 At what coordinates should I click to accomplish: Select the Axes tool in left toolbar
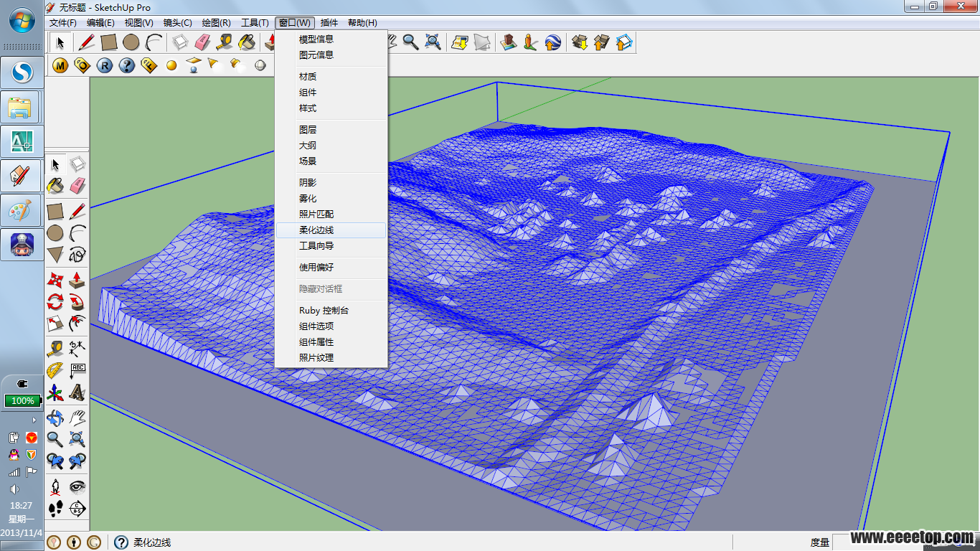[x=55, y=393]
